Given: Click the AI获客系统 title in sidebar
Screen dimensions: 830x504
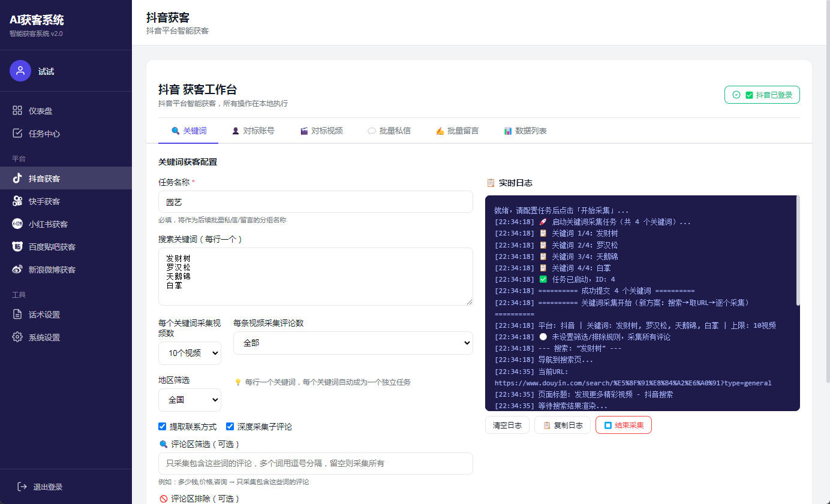Looking at the screenshot, I should [x=37, y=20].
